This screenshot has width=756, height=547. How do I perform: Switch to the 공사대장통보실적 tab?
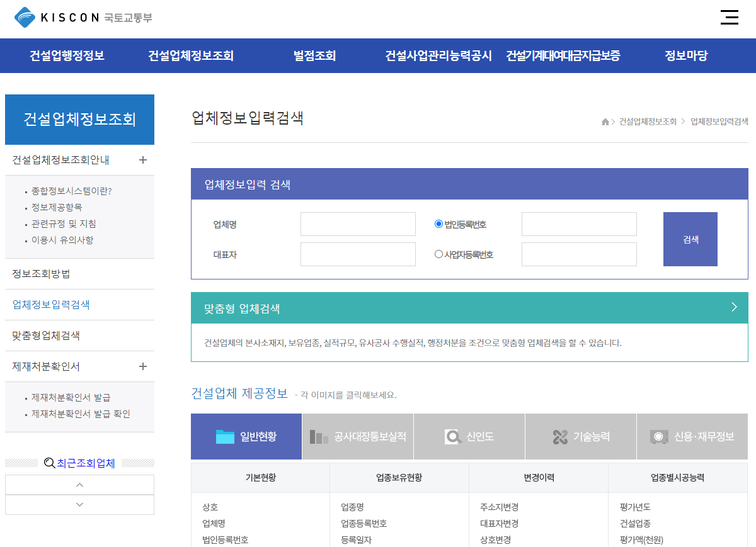pos(358,436)
